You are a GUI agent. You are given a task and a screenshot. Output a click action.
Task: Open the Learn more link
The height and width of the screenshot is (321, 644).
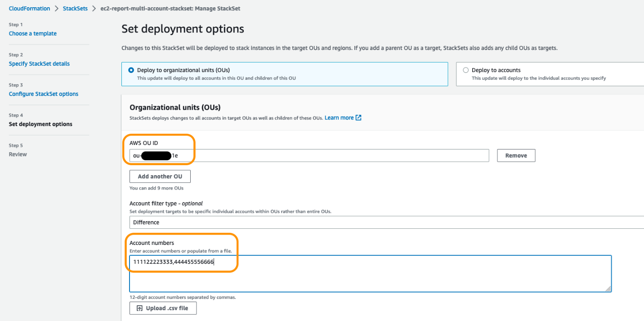338,117
